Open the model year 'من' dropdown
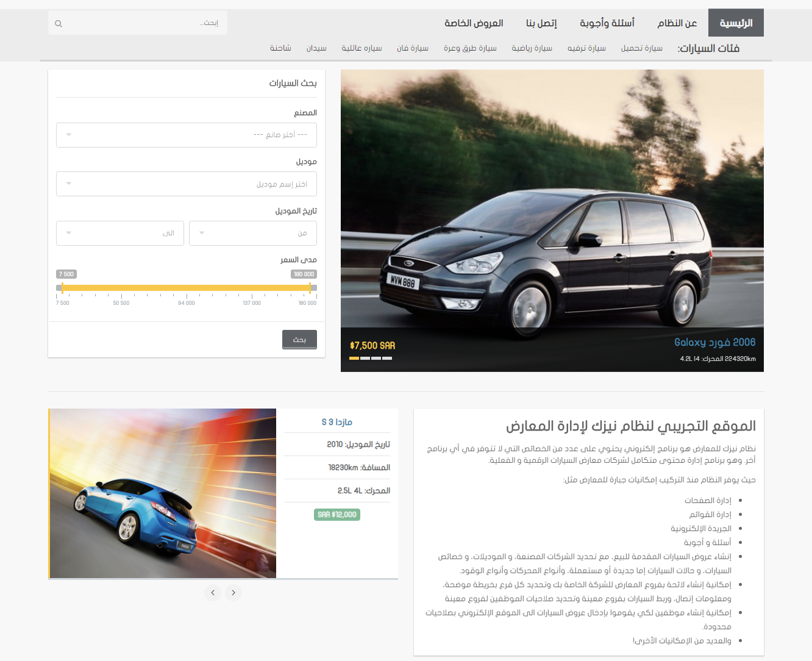The width and height of the screenshot is (812, 661). coord(252,234)
